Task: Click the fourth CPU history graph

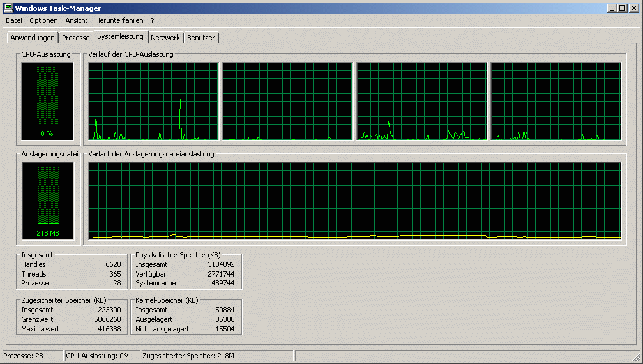Action: pyautogui.click(x=556, y=102)
